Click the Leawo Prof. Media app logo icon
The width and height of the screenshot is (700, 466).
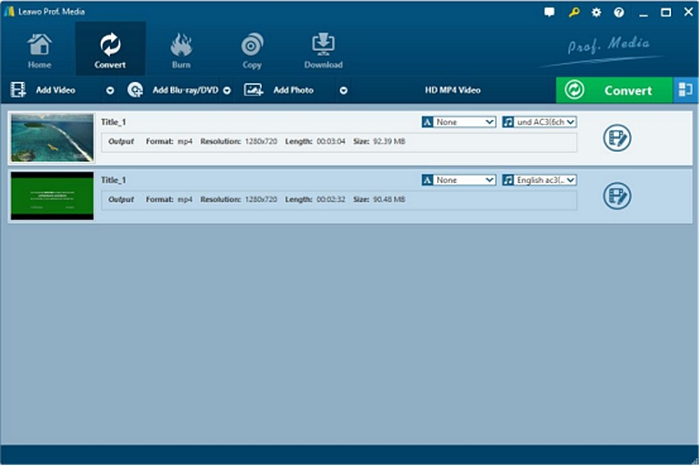pos(9,12)
